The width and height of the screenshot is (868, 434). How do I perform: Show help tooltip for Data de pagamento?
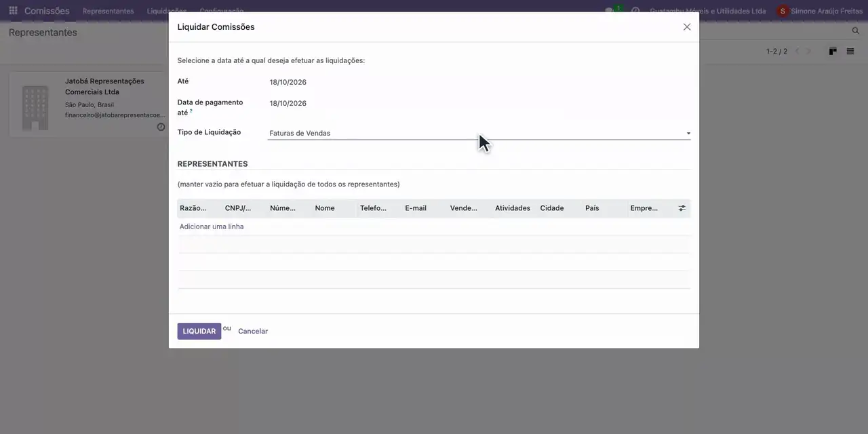coord(191,111)
